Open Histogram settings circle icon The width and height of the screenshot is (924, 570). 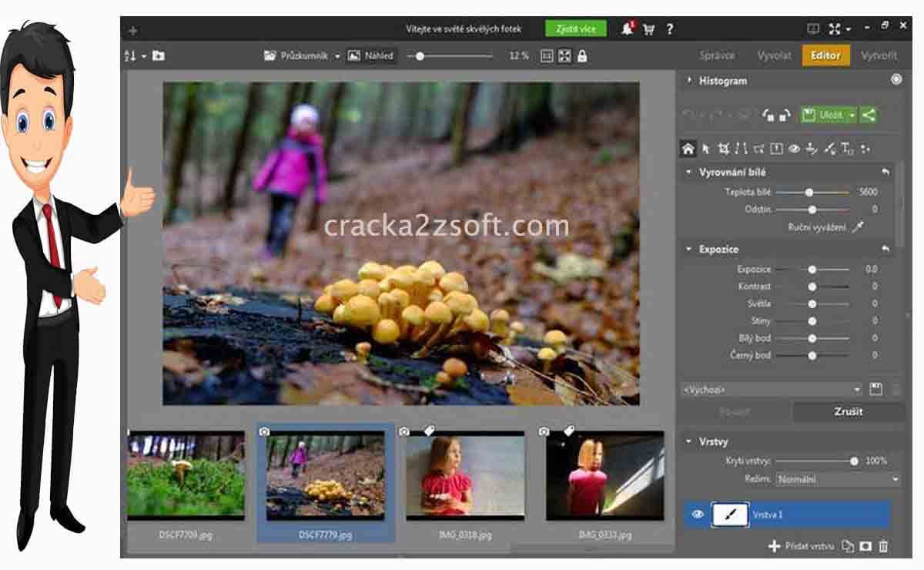pos(896,79)
